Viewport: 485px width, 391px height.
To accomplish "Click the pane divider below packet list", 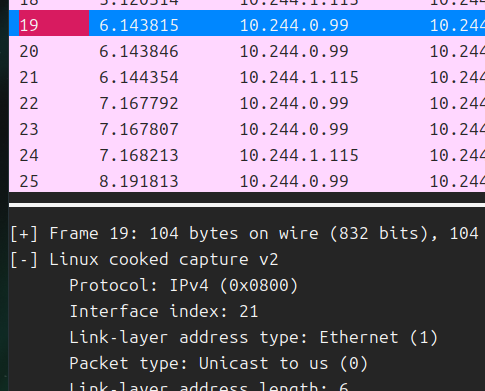I will [247, 205].
